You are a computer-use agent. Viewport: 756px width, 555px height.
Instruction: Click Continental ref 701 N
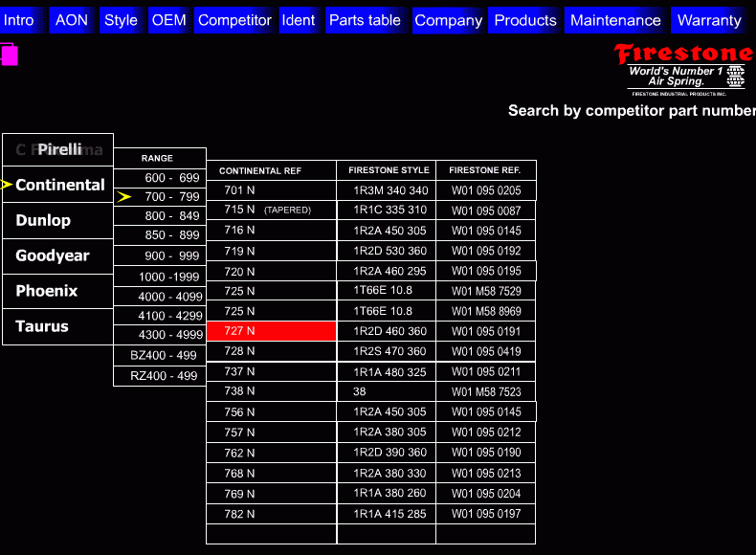[x=272, y=190]
